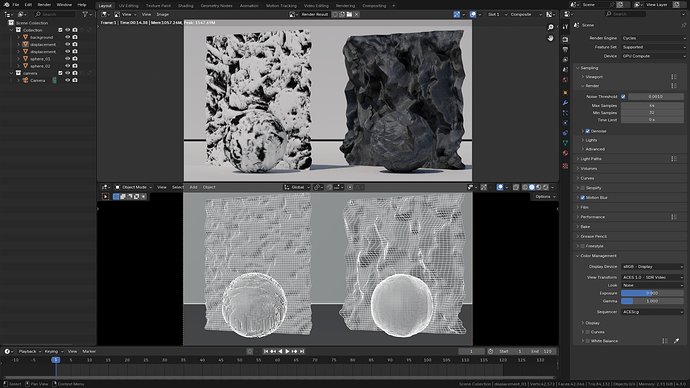Switch to the Shading workspace tab
Screen dimensions: 690x388
tap(185, 6)
